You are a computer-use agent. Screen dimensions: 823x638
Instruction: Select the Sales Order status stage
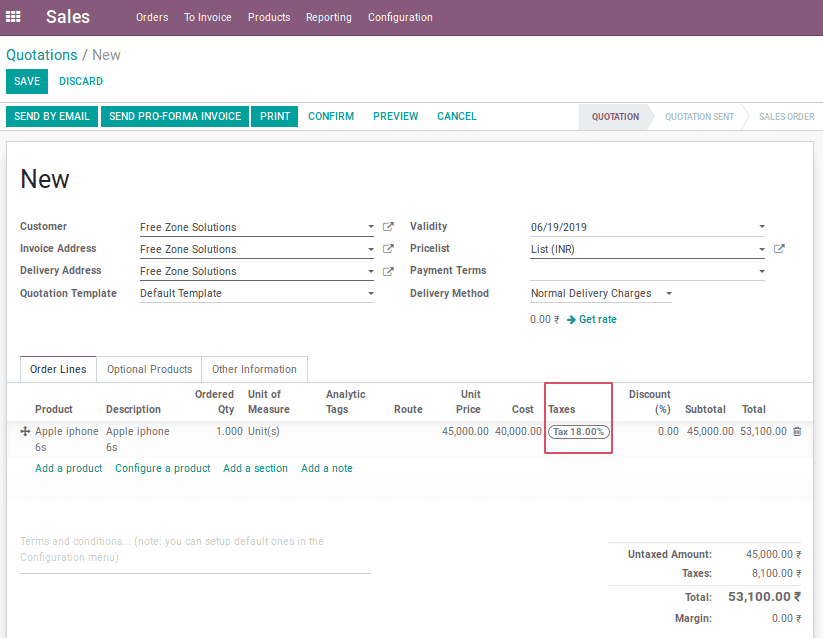click(x=786, y=116)
